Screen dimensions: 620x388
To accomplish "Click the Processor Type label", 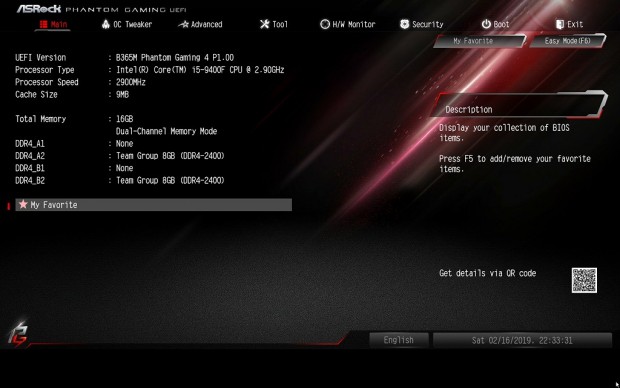I will (45, 70).
